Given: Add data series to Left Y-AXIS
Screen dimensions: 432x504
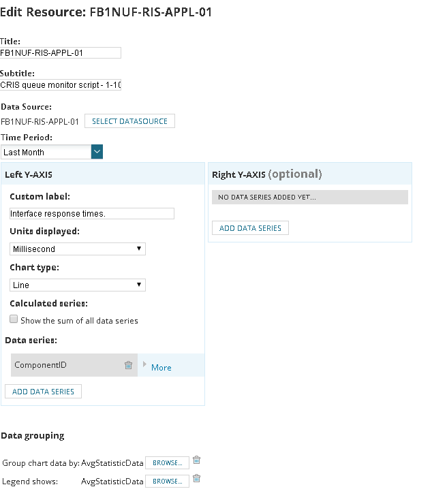Looking at the screenshot, I should (43, 391).
